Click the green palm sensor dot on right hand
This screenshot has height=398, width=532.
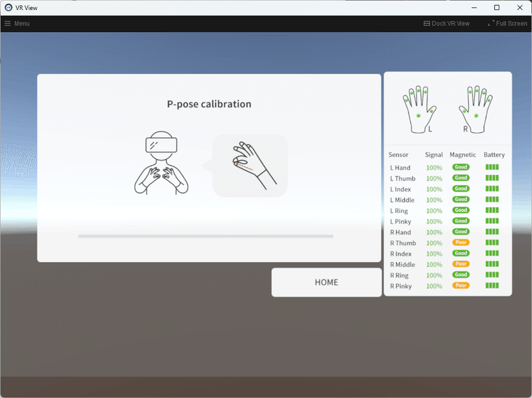(475, 114)
